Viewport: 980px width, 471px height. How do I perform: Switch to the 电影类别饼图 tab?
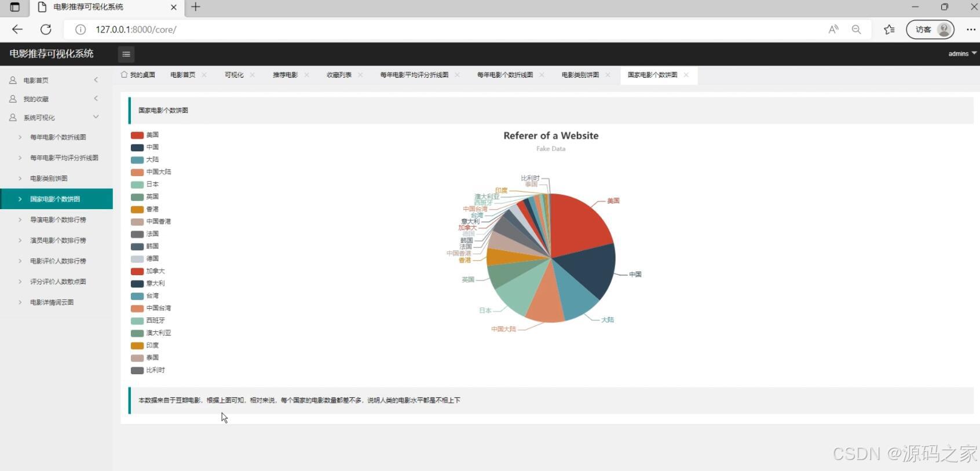pos(580,75)
